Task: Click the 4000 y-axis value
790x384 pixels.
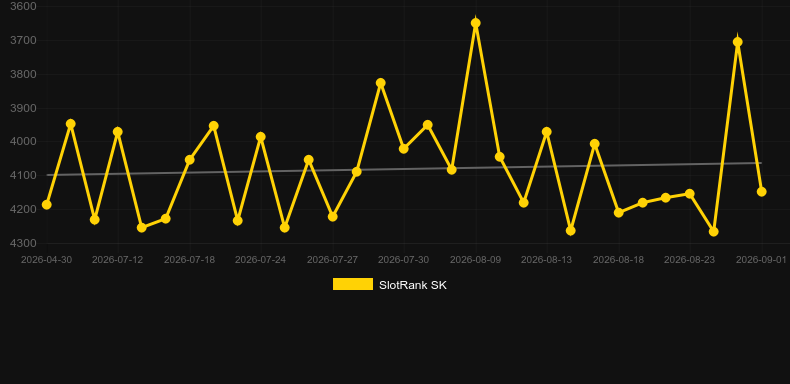Action: [x=23, y=142]
